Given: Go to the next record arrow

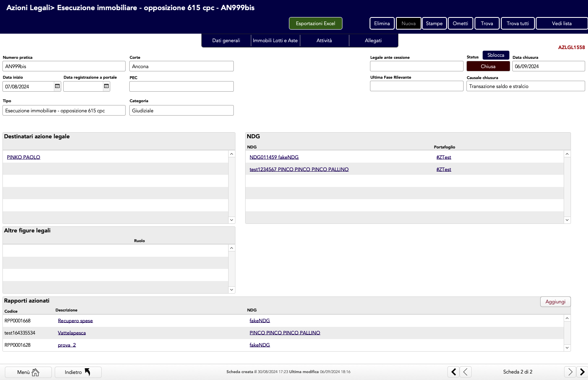Looking at the screenshot, I should [570, 372].
